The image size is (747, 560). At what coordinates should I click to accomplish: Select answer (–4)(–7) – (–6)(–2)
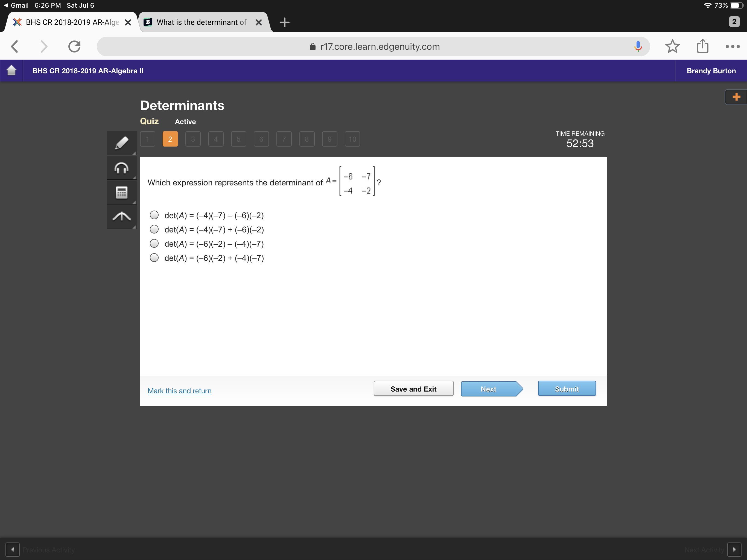(x=154, y=215)
